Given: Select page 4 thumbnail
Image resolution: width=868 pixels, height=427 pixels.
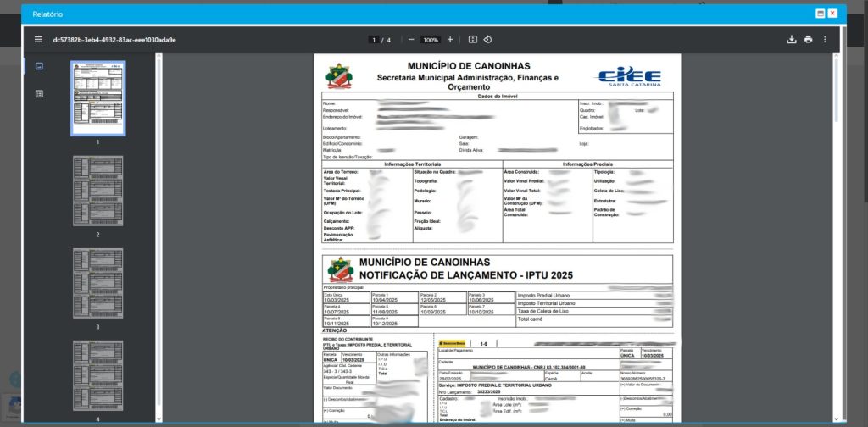Looking at the screenshot, I should coord(98,375).
